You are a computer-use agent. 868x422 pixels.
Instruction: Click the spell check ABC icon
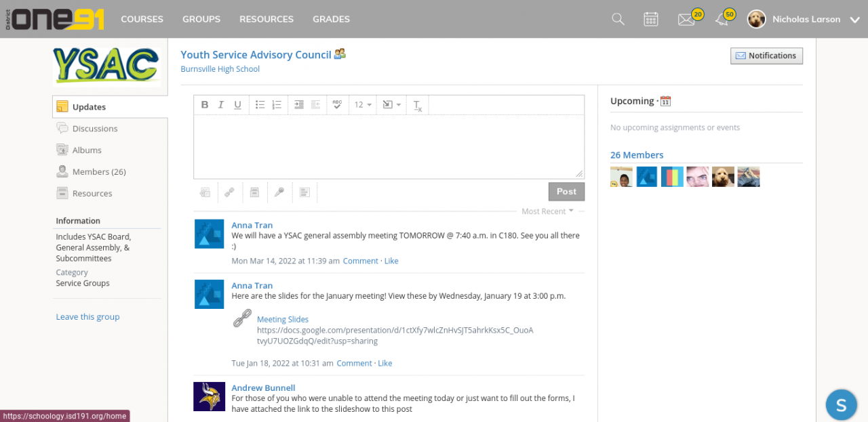pyautogui.click(x=337, y=105)
